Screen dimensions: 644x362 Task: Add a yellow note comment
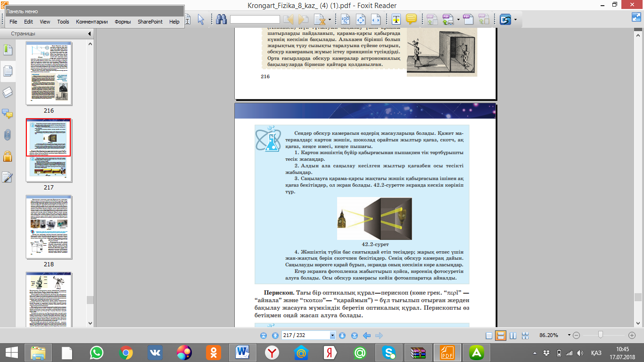coord(411,19)
